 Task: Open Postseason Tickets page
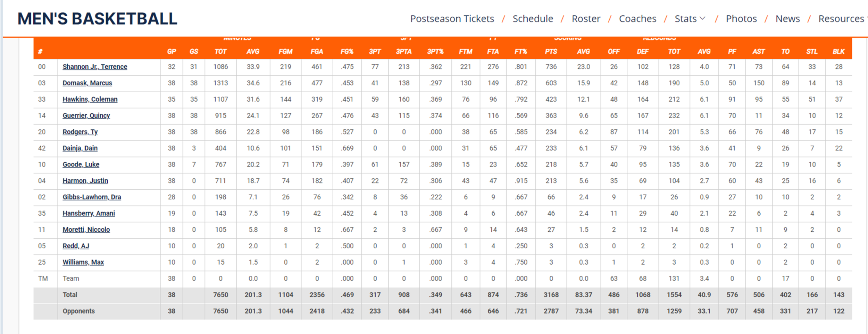pyautogui.click(x=452, y=19)
